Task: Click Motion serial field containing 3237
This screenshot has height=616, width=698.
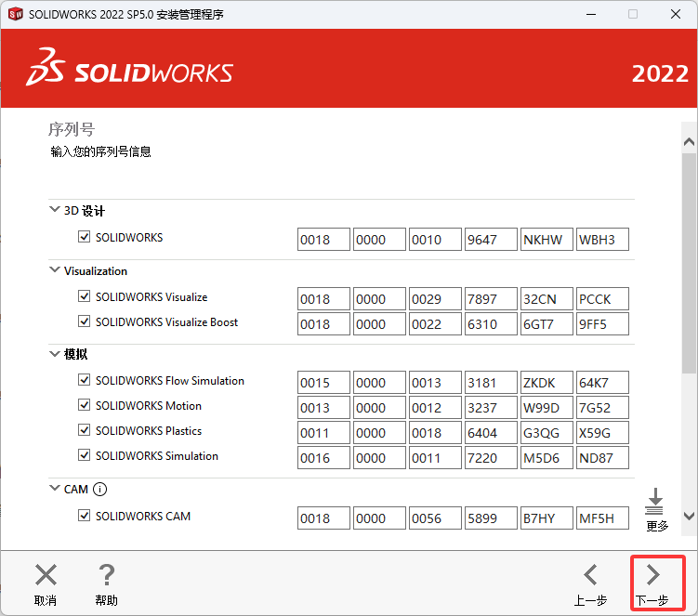Action: [491, 407]
